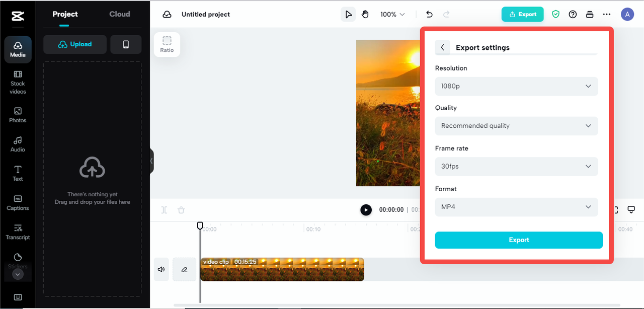Open the Ratio canvas option

(x=167, y=44)
